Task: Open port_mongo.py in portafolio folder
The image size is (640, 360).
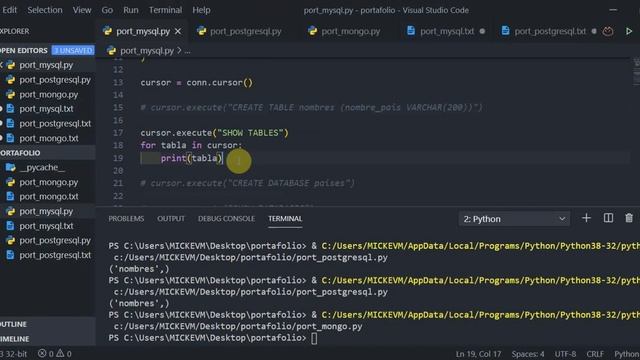Action: pyautogui.click(x=48, y=182)
